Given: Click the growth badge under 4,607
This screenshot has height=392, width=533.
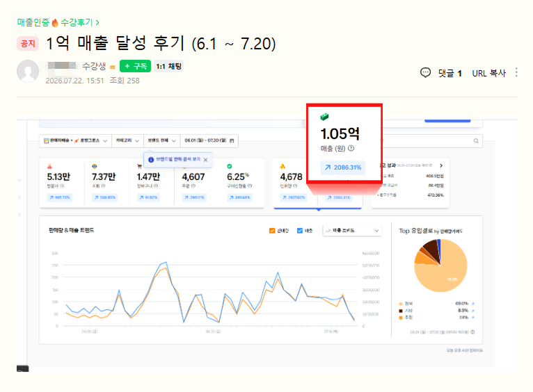Looking at the screenshot, I should (x=194, y=197).
